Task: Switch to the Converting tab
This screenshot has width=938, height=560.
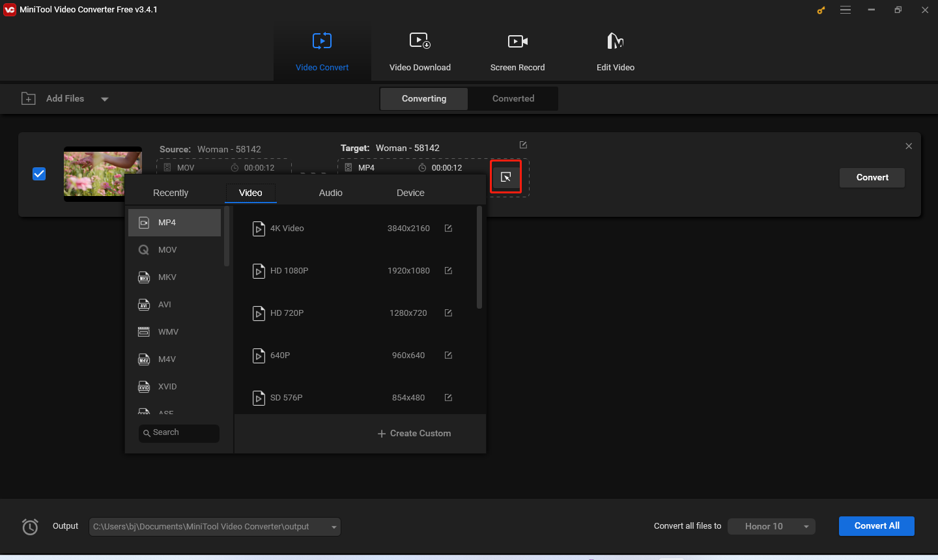Action: point(424,98)
